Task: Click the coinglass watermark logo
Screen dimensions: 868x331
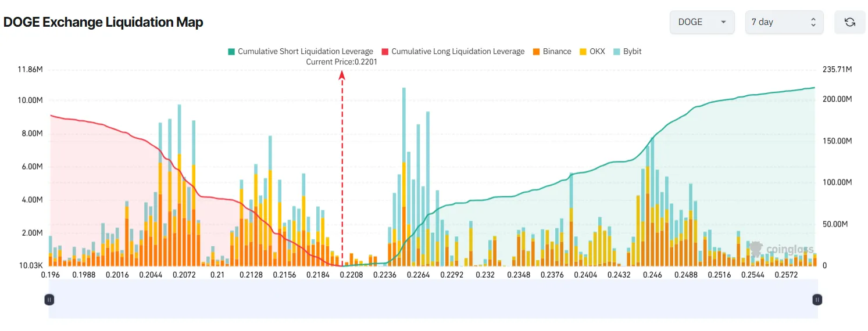Action: (x=781, y=249)
